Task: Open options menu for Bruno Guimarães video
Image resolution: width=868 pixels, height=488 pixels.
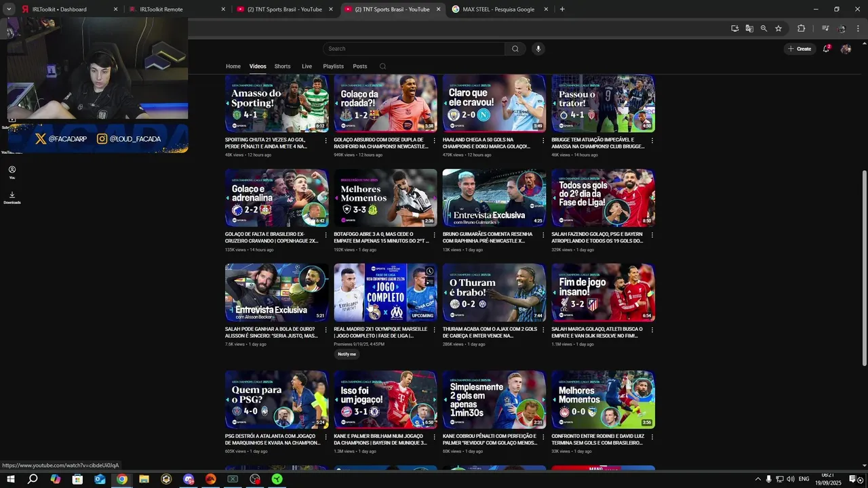Action: [x=543, y=235]
